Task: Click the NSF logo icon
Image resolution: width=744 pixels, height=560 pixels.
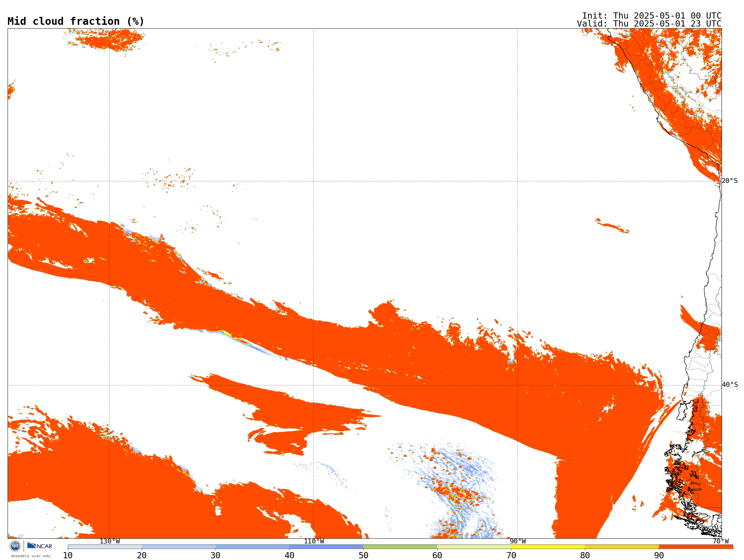Action: 15,546
